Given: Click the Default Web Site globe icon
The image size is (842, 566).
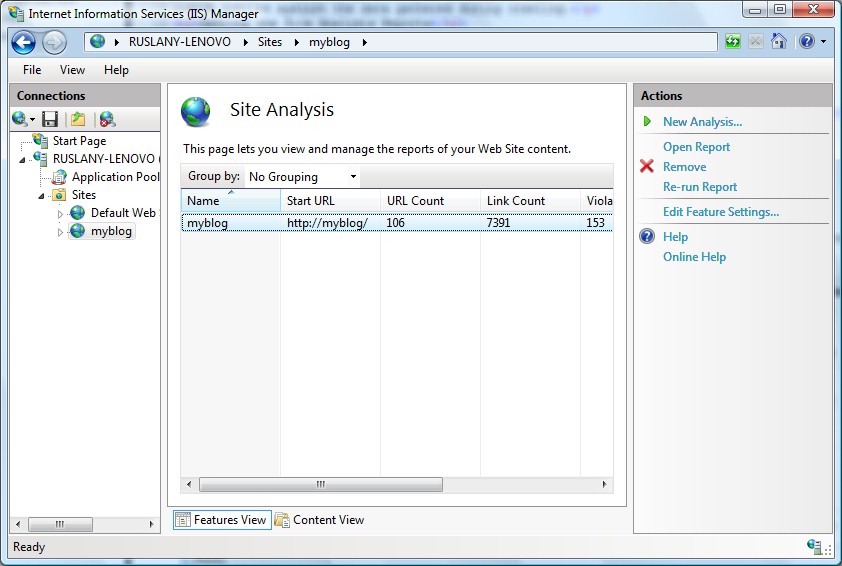Looking at the screenshot, I should point(78,213).
